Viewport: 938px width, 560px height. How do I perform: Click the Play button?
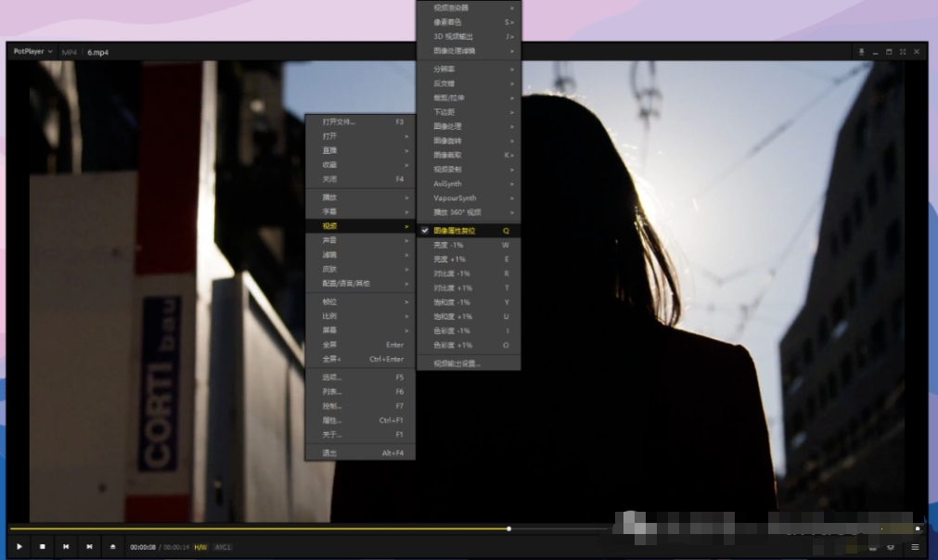19,547
